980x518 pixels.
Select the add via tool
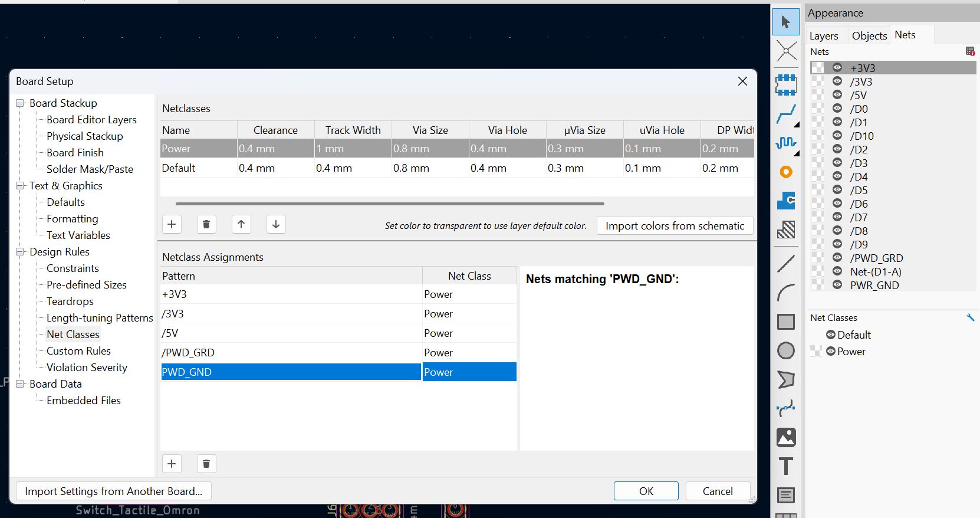[786, 172]
